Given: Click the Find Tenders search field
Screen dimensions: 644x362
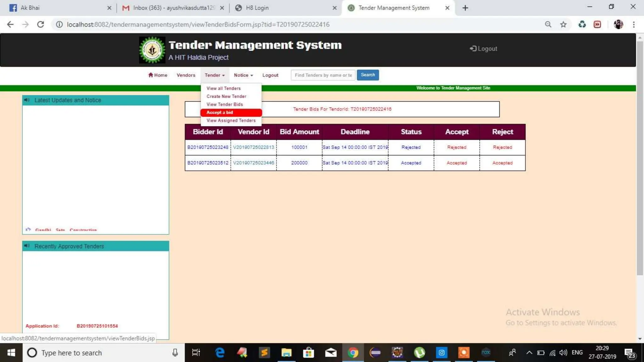Looking at the screenshot, I should click(x=323, y=75).
